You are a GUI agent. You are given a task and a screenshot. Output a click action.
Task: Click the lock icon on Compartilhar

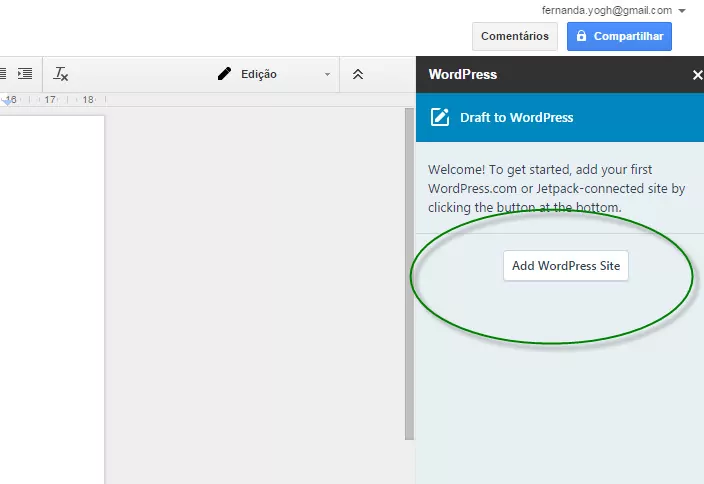(581, 36)
